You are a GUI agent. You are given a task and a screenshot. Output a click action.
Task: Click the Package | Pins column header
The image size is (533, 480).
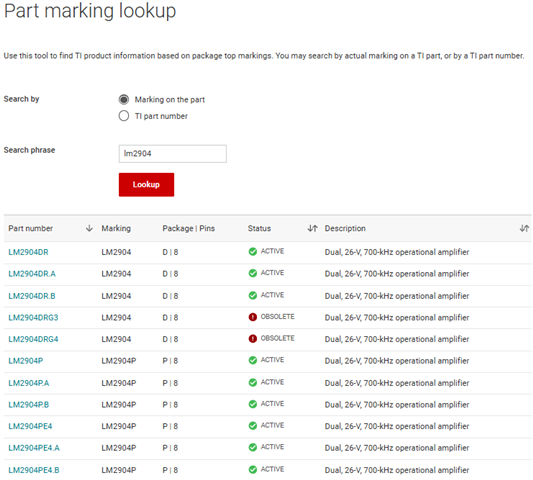tap(188, 228)
